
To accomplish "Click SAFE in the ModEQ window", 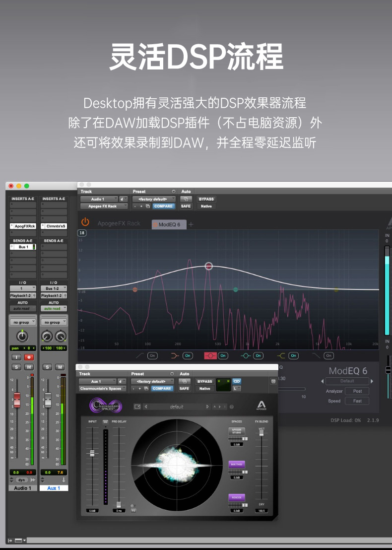I will tap(186, 206).
